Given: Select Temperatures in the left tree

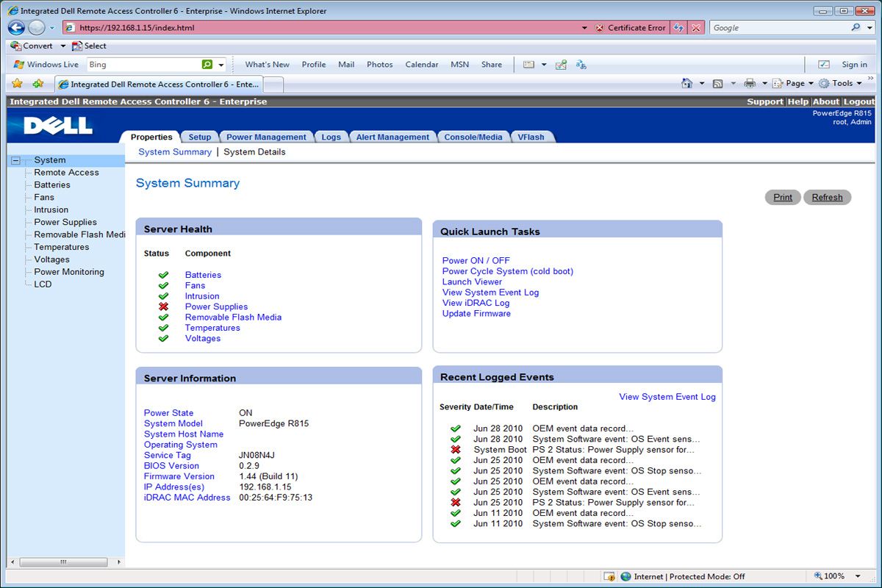Looking at the screenshot, I should tap(62, 247).
